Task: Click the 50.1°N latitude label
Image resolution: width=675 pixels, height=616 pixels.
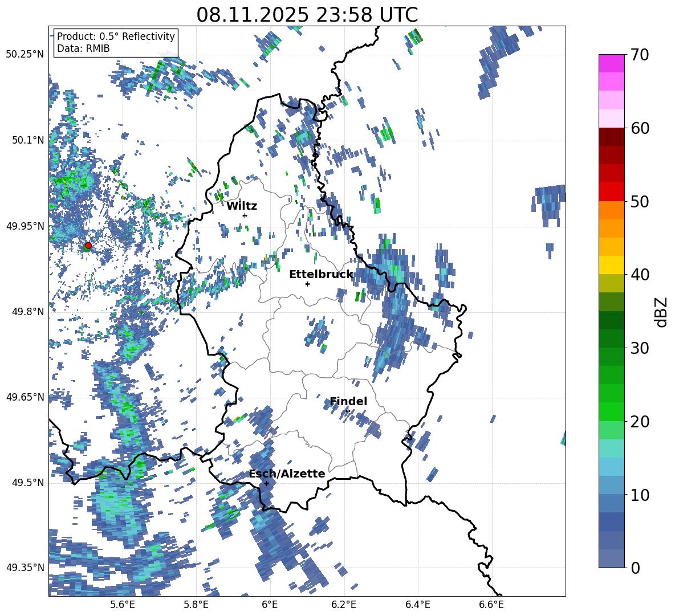Action: pyautogui.click(x=27, y=140)
